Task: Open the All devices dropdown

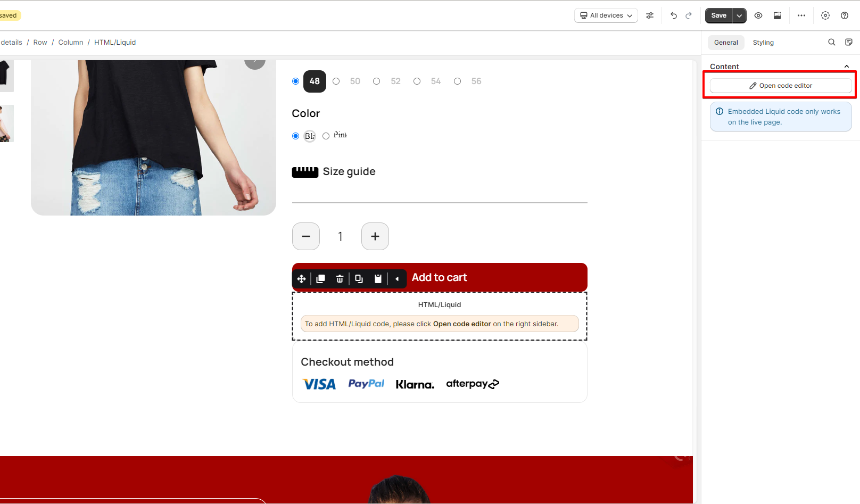Action: [606, 15]
